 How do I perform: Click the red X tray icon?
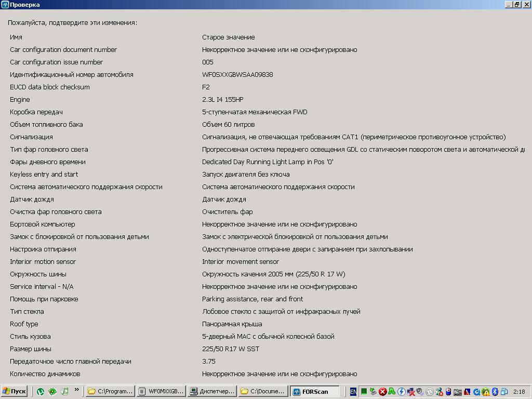coord(382,392)
